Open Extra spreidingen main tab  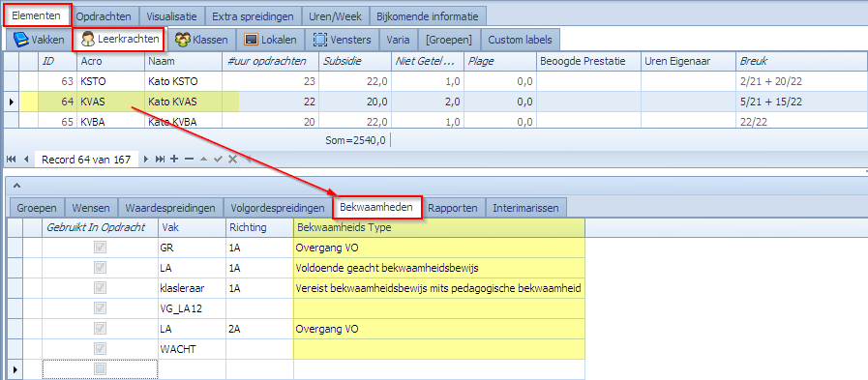point(253,16)
